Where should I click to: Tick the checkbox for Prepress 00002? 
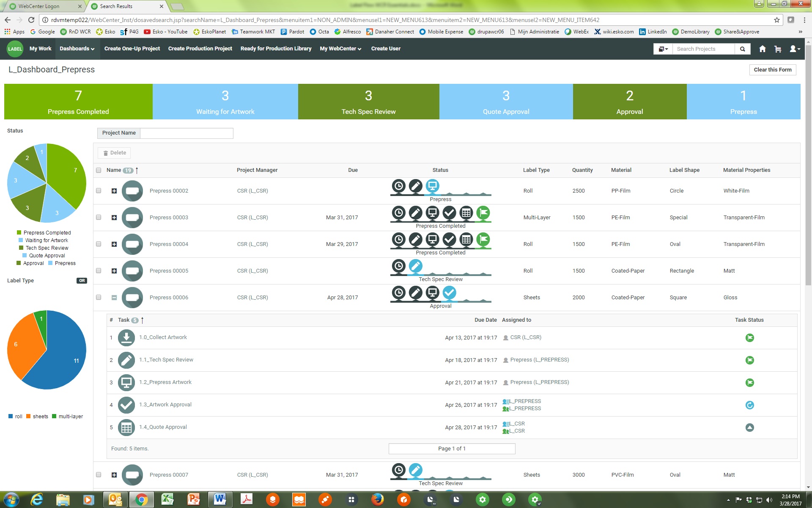click(99, 191)
